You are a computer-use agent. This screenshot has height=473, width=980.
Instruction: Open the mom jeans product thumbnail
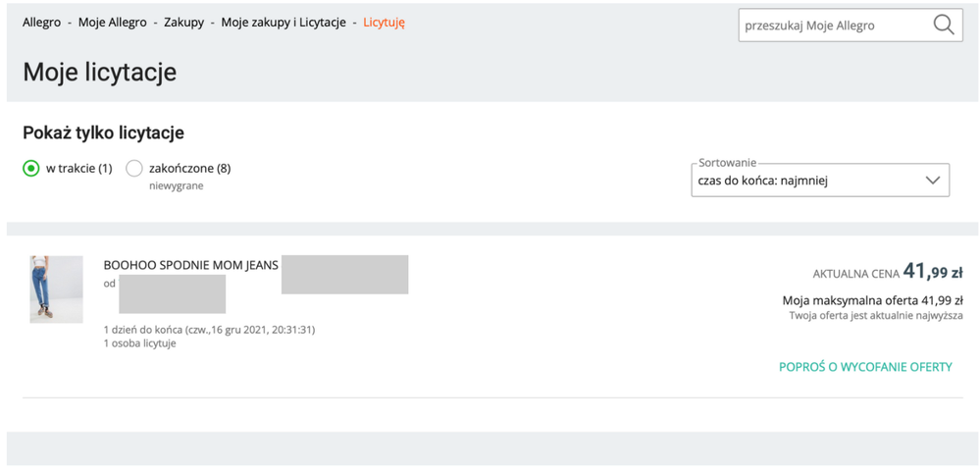point(56,289)
